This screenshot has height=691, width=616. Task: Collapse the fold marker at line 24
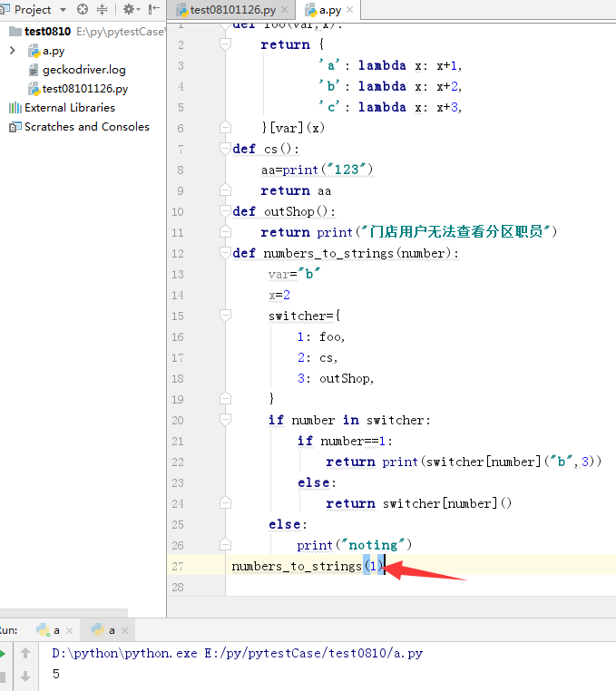pos(225,503)
